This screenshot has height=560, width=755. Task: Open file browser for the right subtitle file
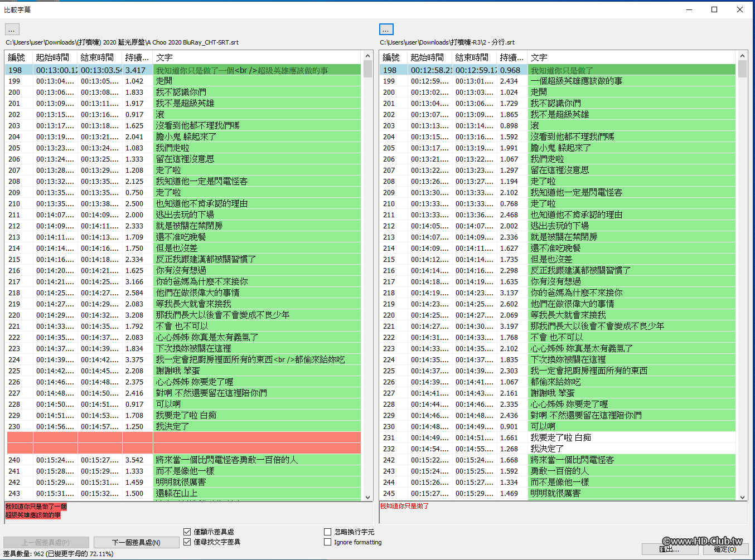point(386,29)
